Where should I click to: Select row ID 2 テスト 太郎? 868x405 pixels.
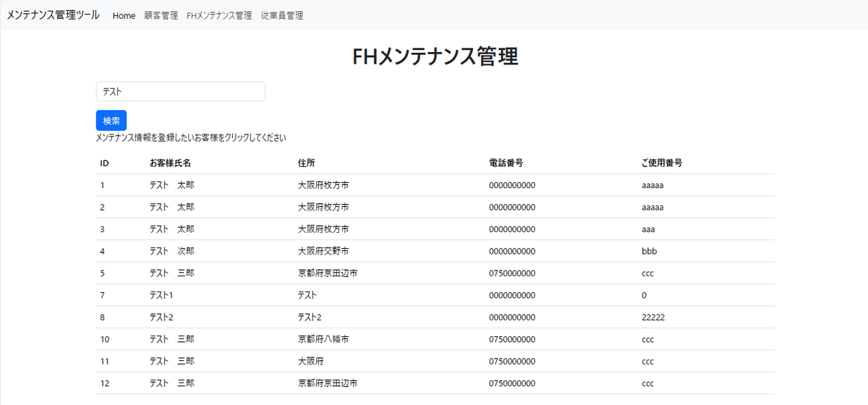coord(435,207)
